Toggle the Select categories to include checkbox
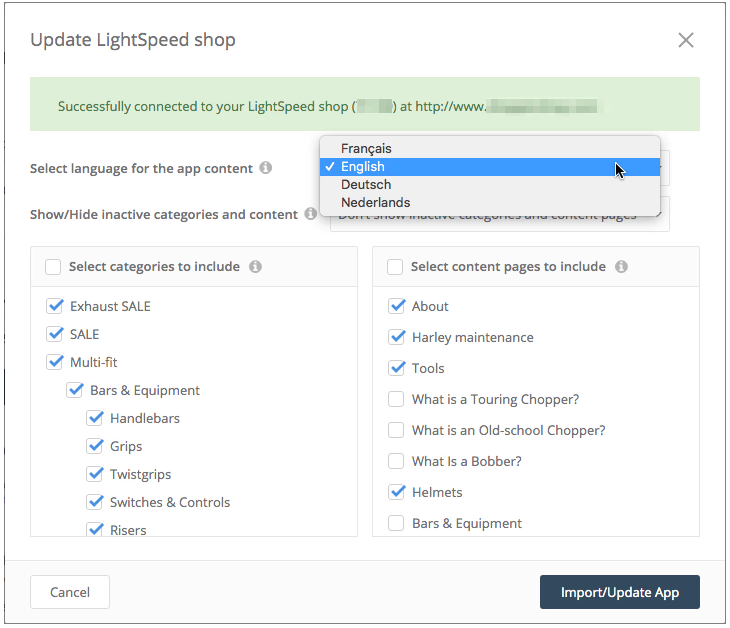This screenshot has width=730, height=628. coord(53,267)
